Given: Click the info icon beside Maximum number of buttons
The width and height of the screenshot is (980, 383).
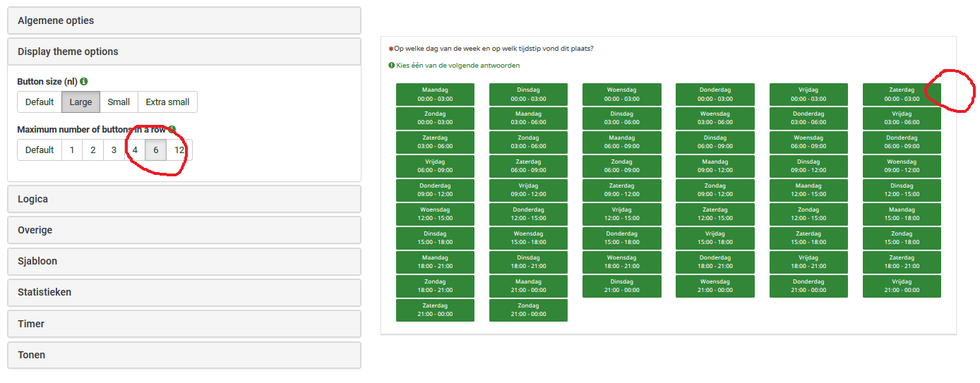Looking at the screenshot, I should point(172,130).
